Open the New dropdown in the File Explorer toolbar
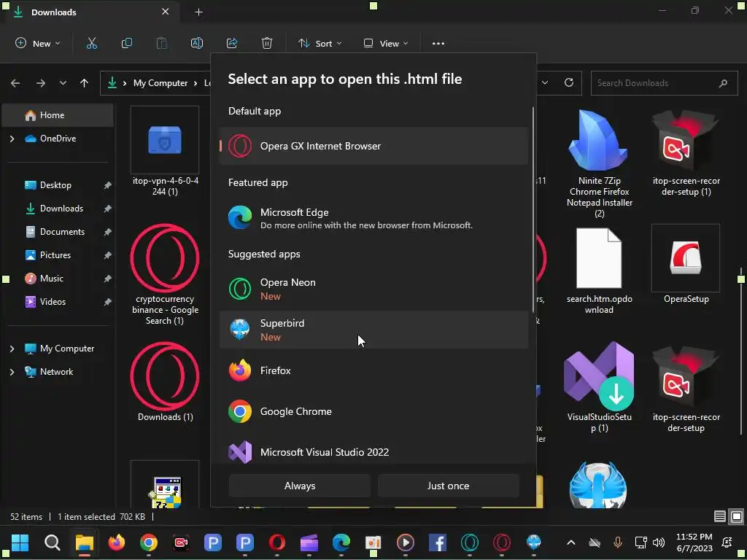Image resolution: width=747 pixels, height=560 pixels. coord(38,43)
